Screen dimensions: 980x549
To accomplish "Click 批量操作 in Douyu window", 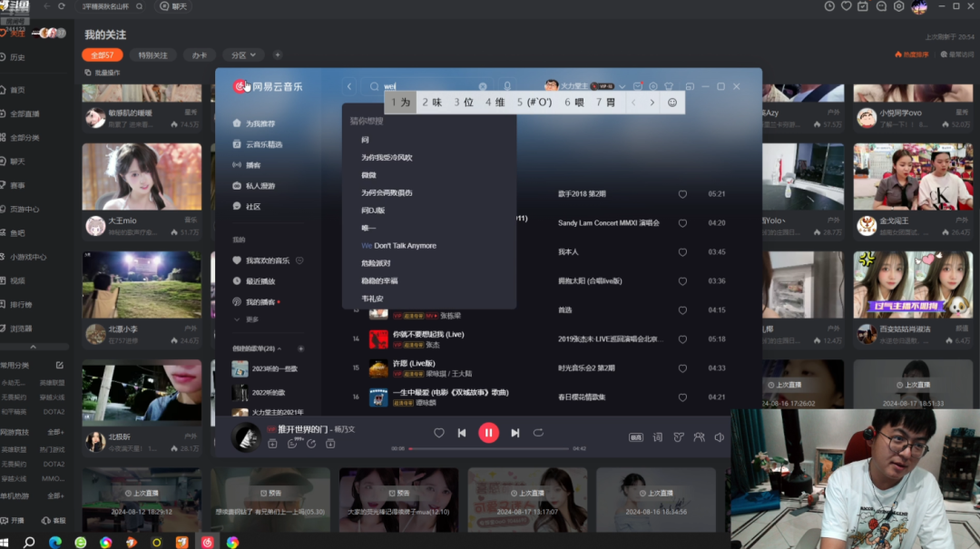I will click(x=103, y=73).
